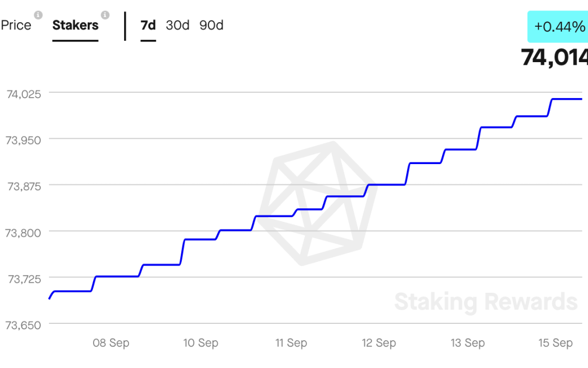Click the info icon next to Price
The image size is (588, 368).
(38, 15)
